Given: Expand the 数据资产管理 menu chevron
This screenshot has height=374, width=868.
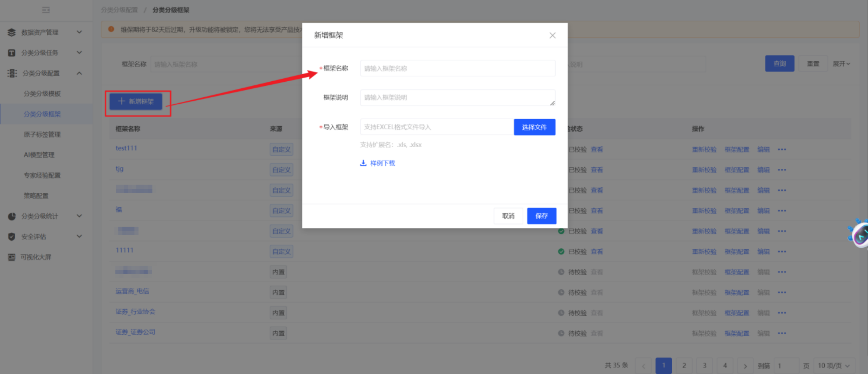Looking at the screenshot, I should (x=79, y=32).
